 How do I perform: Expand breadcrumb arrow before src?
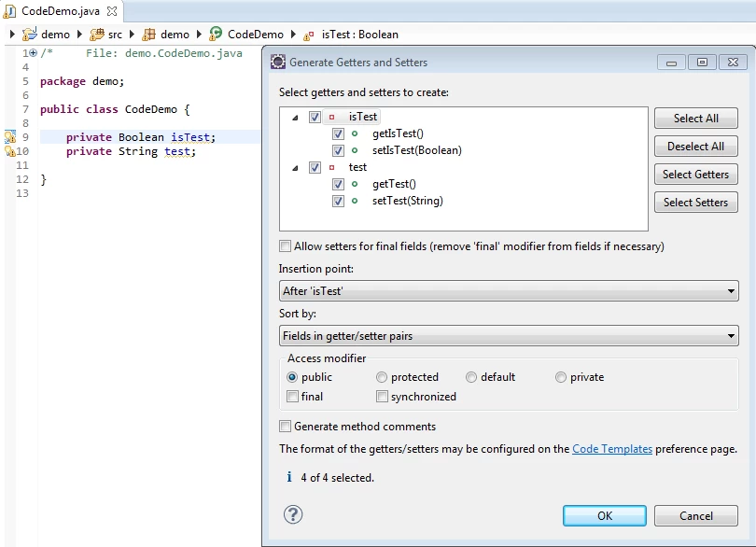pos(80,35)
